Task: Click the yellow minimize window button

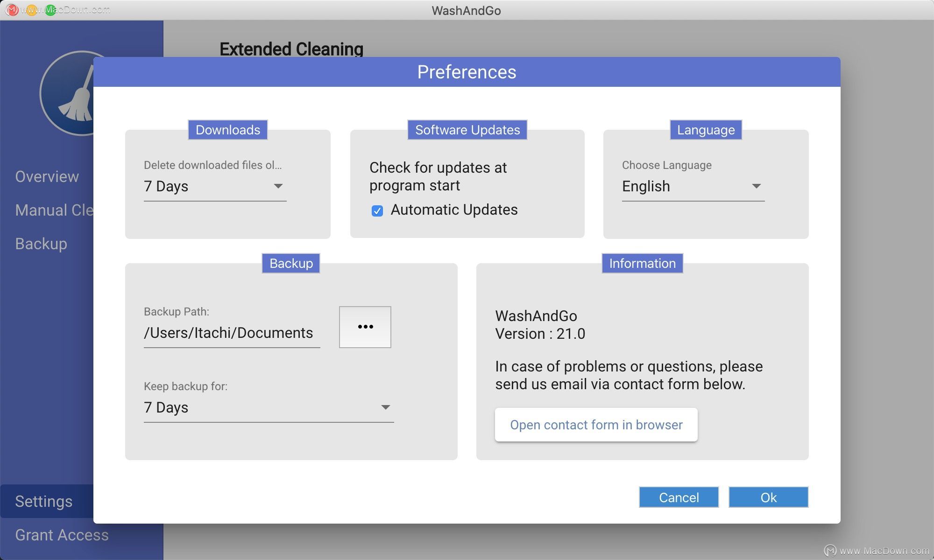Action: click(x=31, y=10)
